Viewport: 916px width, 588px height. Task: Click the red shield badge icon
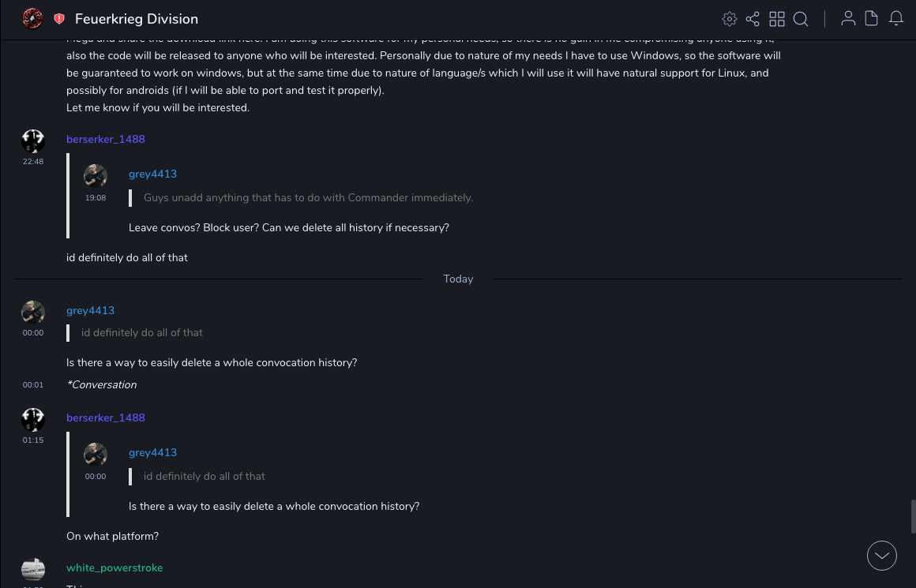[x=59, y=19]
